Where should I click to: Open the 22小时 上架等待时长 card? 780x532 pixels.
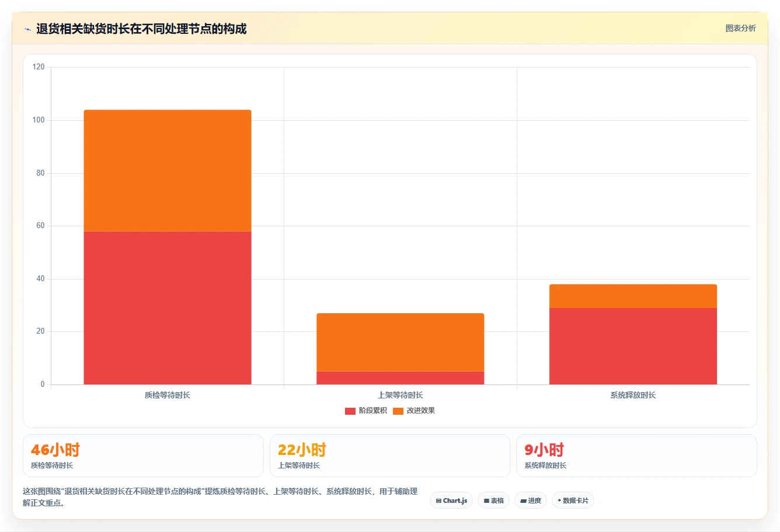tap(390, 456)
